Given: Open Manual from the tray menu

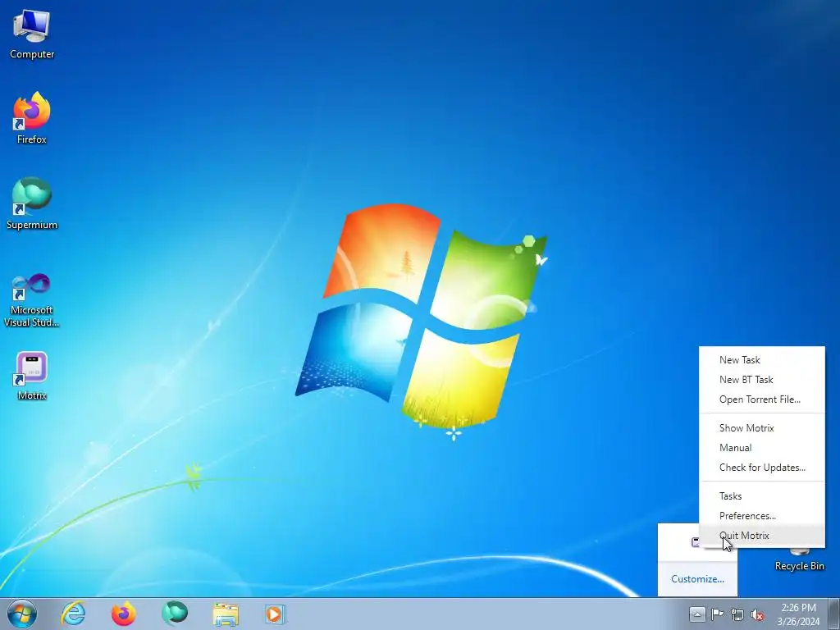Looking at the screenshot, I should click(x=762, y=448).
